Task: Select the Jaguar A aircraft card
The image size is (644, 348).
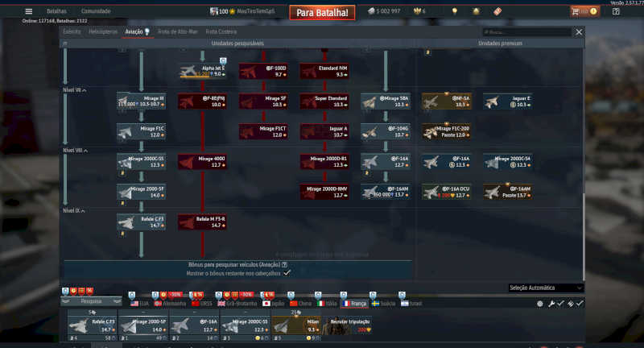Action: [324, 131]
